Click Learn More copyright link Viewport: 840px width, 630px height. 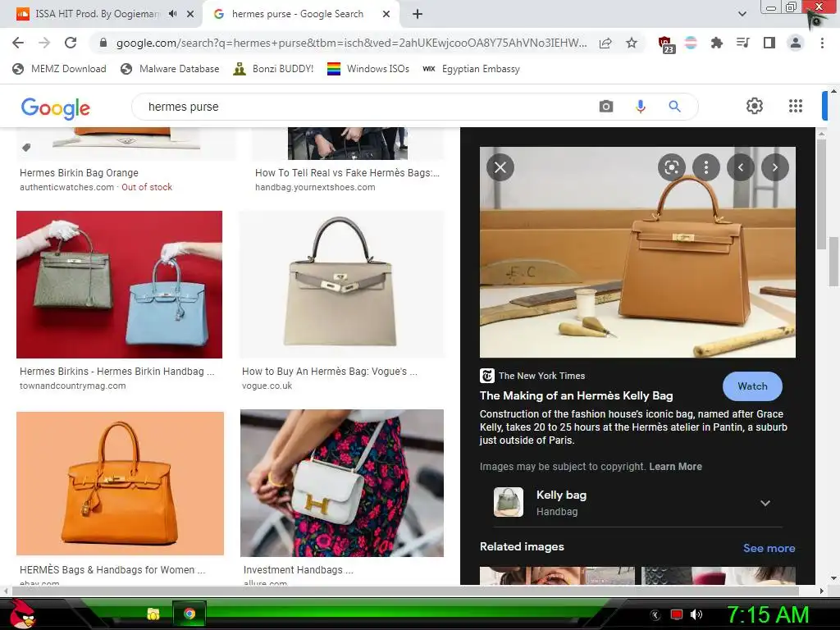coord(676,467)
